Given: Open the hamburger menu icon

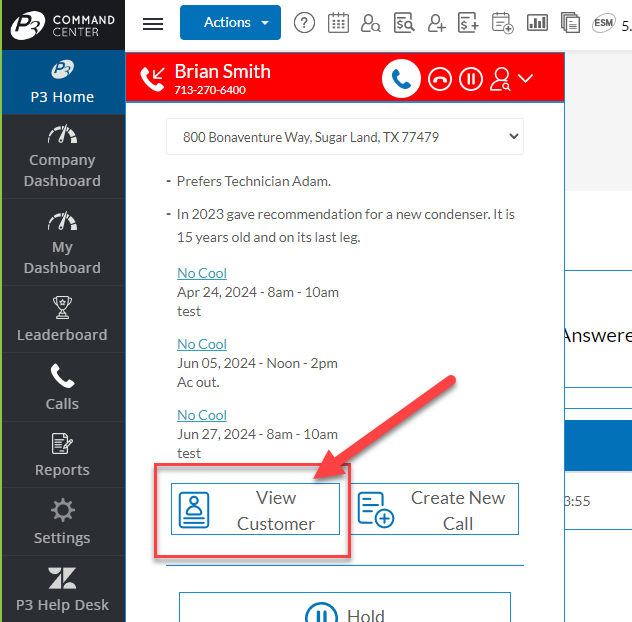Looking at the screenshot, I should [153, 24].
